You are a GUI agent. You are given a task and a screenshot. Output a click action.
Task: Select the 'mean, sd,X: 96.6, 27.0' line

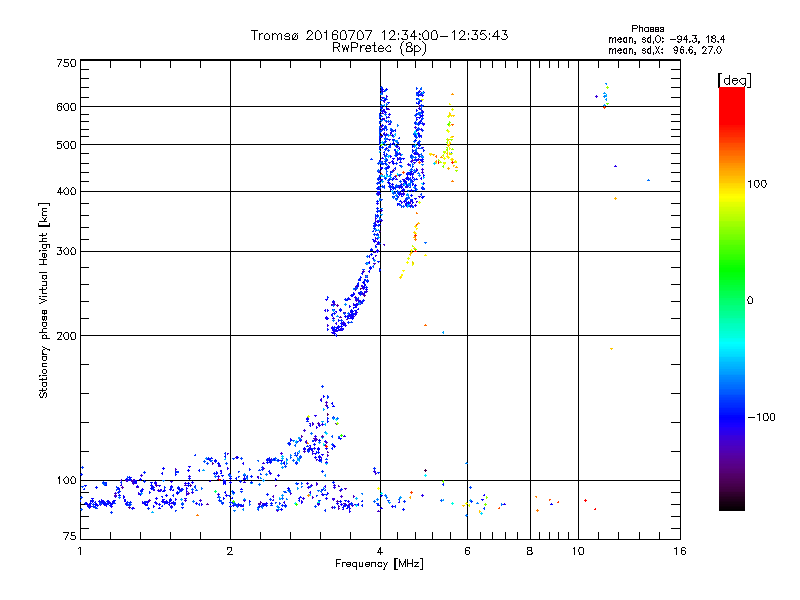tap(665, 50)
